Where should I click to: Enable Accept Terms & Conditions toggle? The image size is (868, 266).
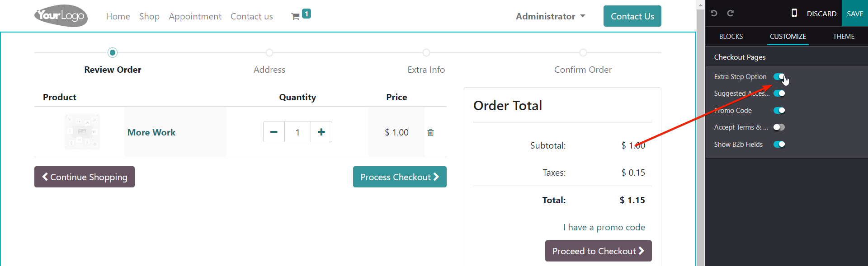coord(779,127)
